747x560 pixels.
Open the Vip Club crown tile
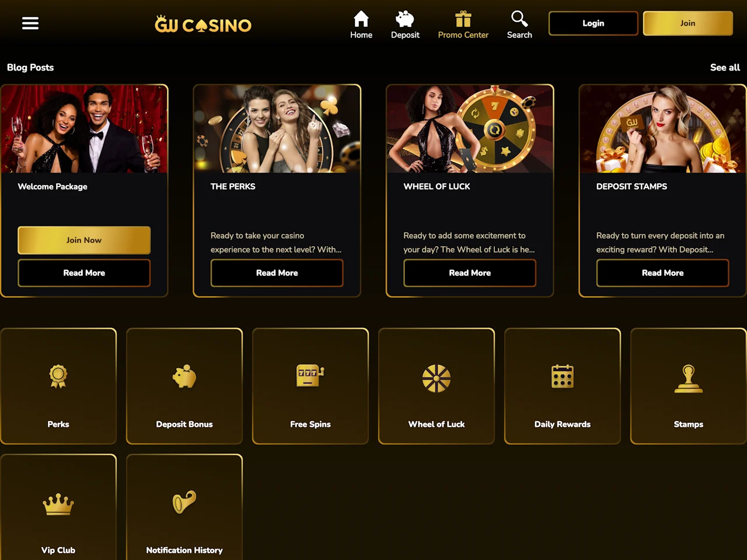coord(58,508)
